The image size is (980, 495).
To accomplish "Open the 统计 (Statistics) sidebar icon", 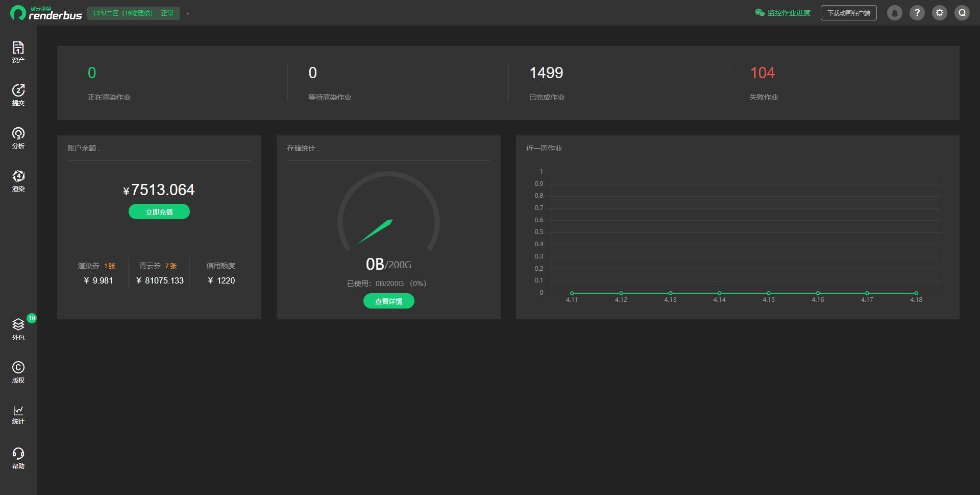I will click(x=18, y=415).
